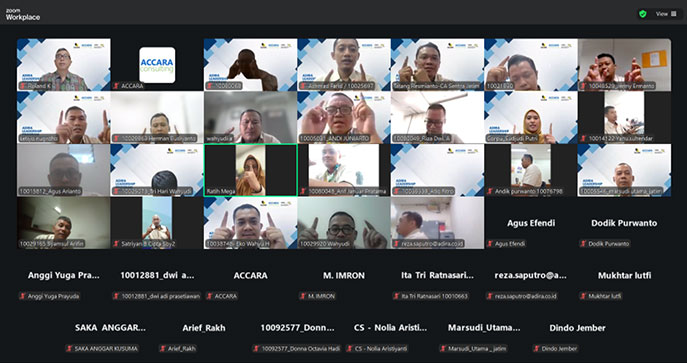This screenshot has width=687, height=363.
Task: Click large 'Mukhtar lutfi' display name
Action: pos(624,275)
